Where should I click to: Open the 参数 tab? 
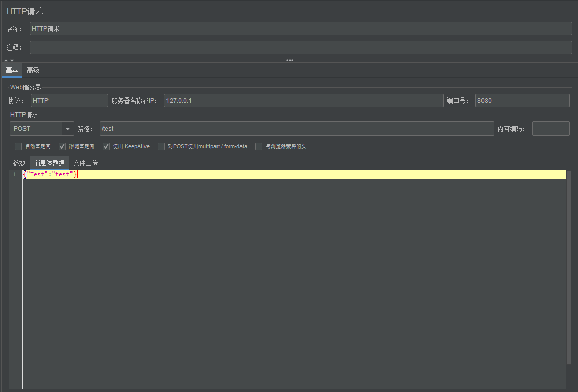(x=19, y=163)
